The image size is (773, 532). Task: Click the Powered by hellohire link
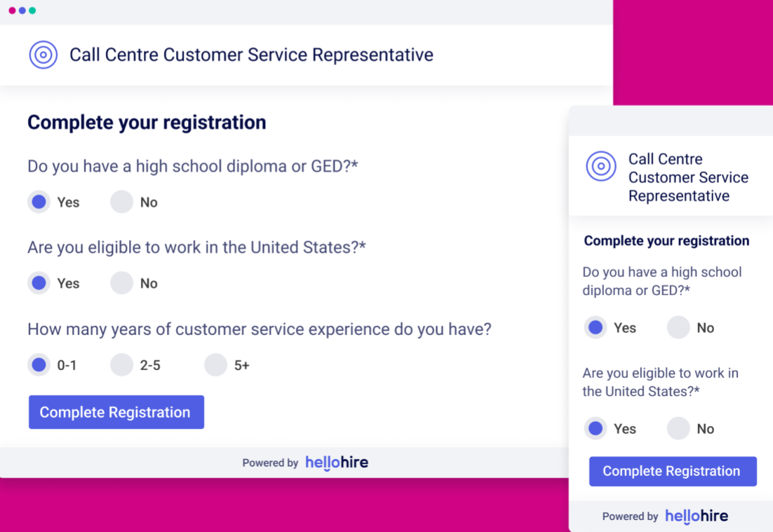click(305, 463)
